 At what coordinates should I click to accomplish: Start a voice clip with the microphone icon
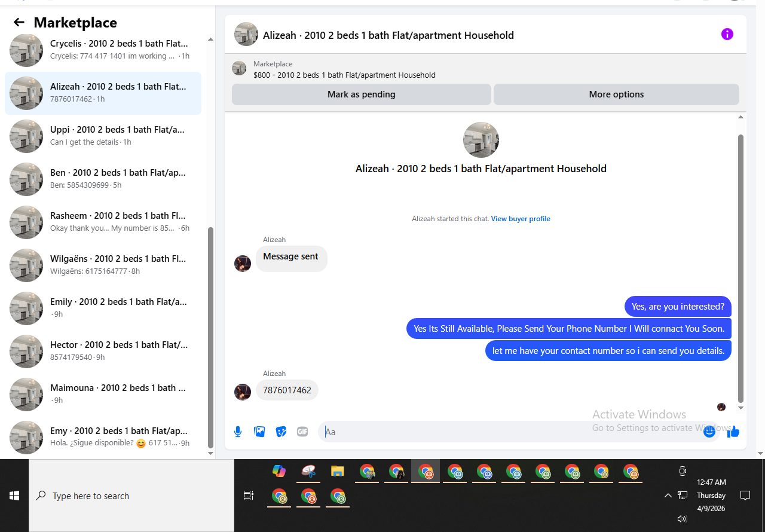[238, 432]
